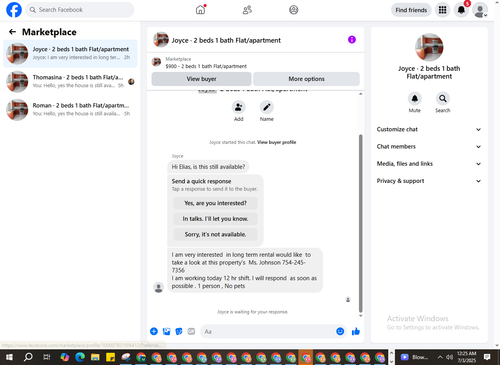Open the Roman conversation
This screenshot has width=500, height=365.
tap(70, 110)
